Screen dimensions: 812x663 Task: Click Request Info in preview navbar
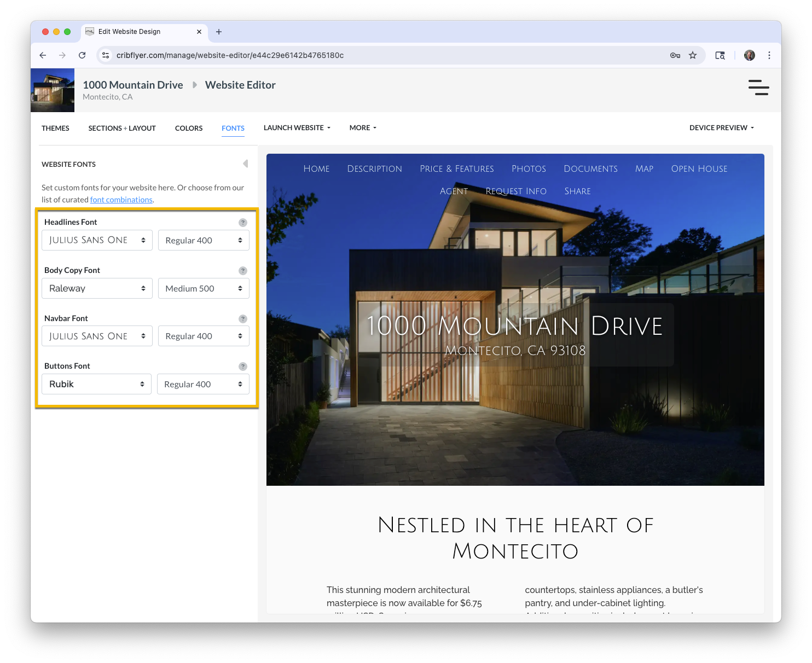[516, 191]
